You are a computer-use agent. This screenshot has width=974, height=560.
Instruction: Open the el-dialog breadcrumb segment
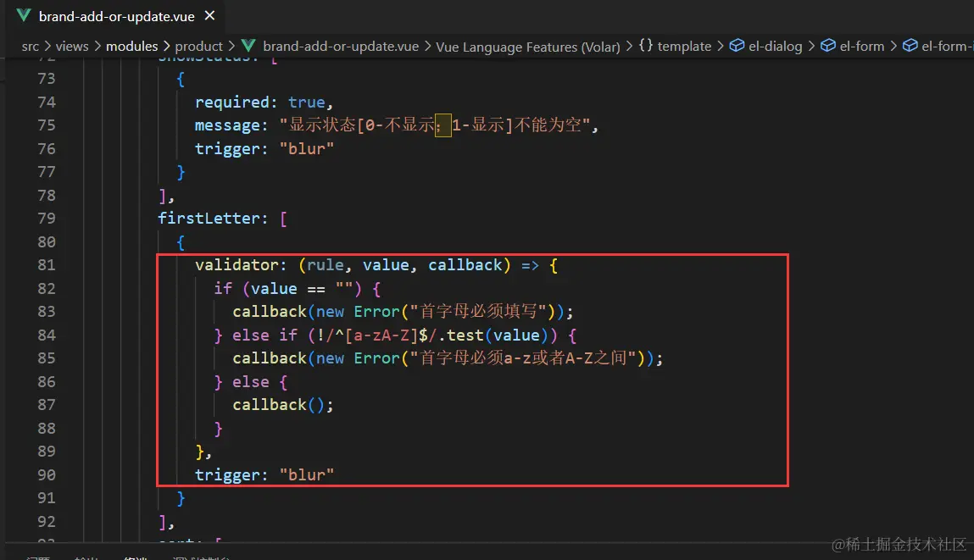point(776,47)
